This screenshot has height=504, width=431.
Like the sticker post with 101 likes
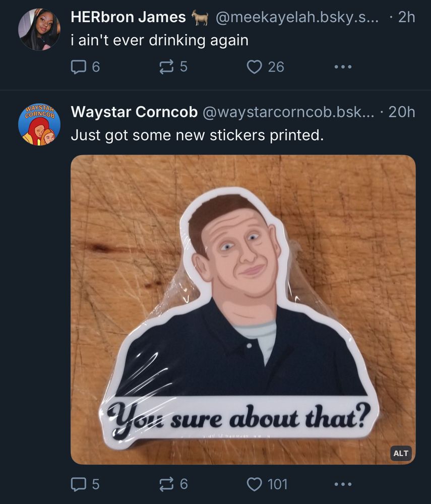click(267, 484)
